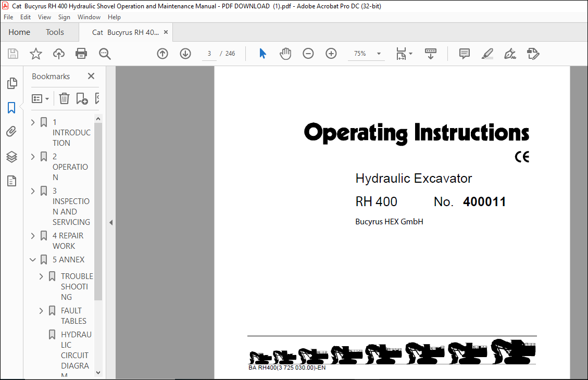
Task: Expand the 2 OPERATION bookmark
Action: [33, 157]
